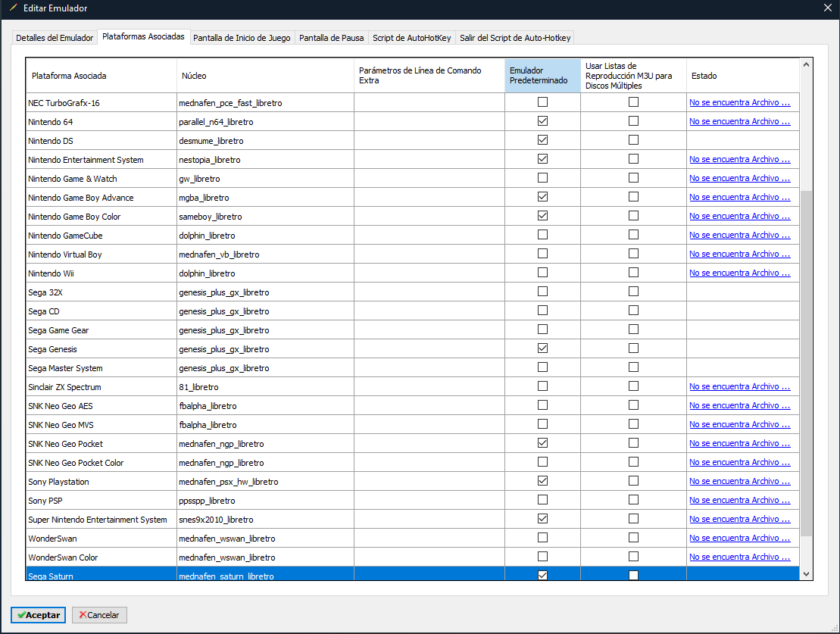Enable M3U playlists for Sega Saturn
840x634 pixels.
tap(634, 575)
